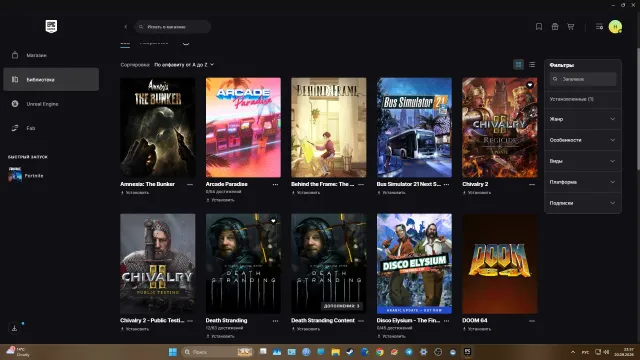Open options menu for Disco Elysium

coord(447,321)
